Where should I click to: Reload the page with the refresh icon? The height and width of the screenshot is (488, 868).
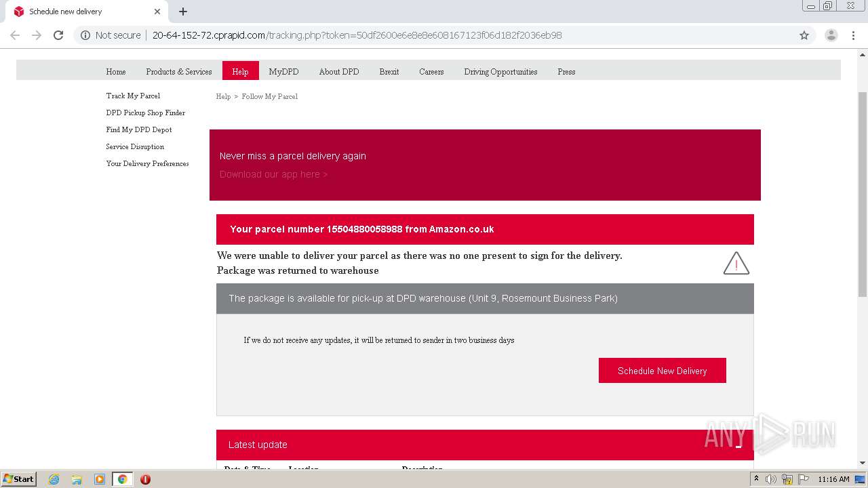pyautogui.click(x=58, y=35)
